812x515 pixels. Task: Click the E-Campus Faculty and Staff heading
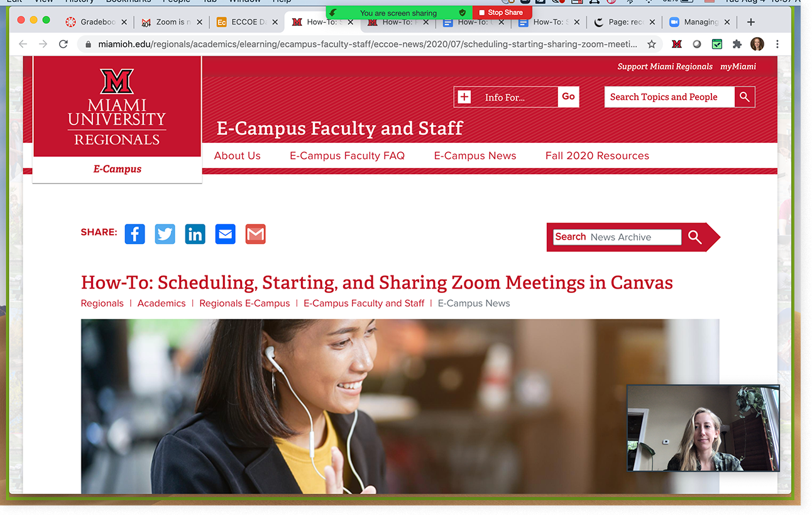click(339, 128)
